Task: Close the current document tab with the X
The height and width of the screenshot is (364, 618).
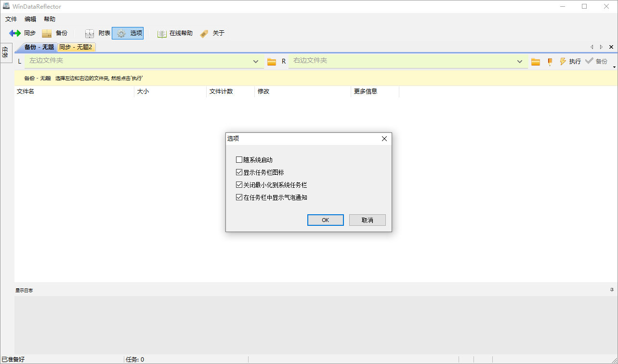Action: pos(611,47)
